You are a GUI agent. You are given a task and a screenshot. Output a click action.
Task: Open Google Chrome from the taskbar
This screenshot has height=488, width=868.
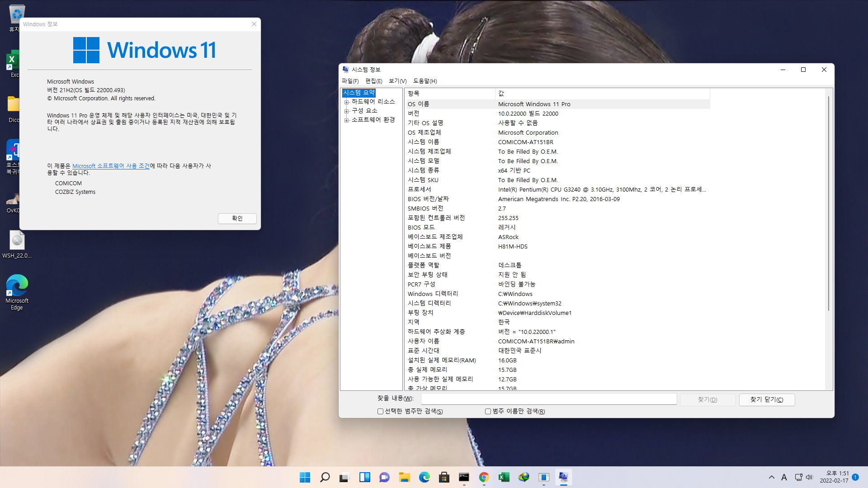click(484, 477)
